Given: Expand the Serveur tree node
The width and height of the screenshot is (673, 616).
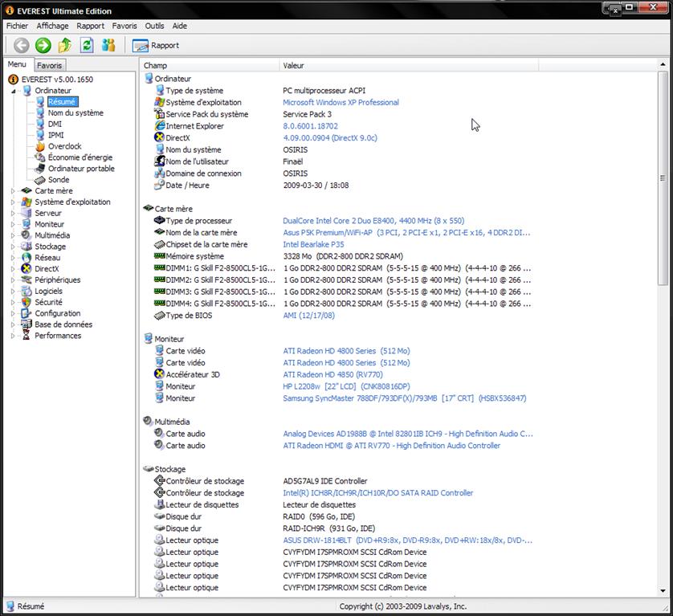Looking at the screenshot, I should [13, 214].
